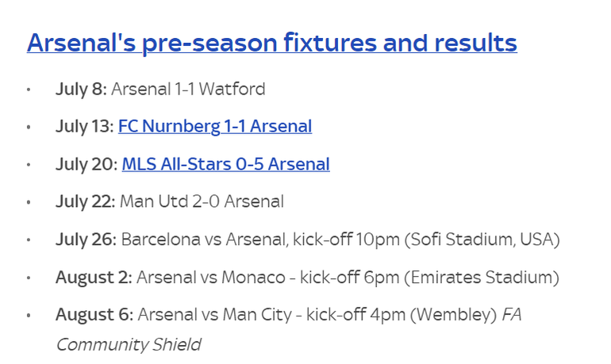Viewport: 611px width, 364px height.
Task: Click the Arsenal vs Man City fixture text
Action: [x=210, y=315]
